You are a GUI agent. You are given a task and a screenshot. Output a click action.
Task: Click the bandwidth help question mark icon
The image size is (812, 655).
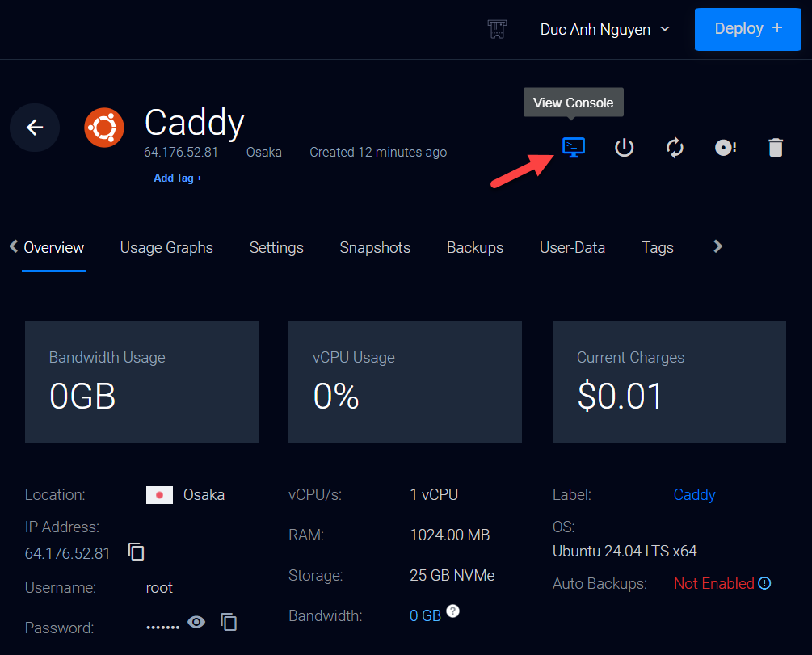[453, 611]
